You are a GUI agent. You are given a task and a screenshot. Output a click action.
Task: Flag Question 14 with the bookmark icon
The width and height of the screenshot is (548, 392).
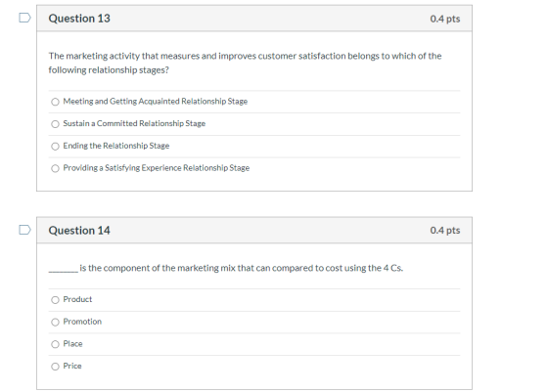pyautogui.click(x=24, y=230)
